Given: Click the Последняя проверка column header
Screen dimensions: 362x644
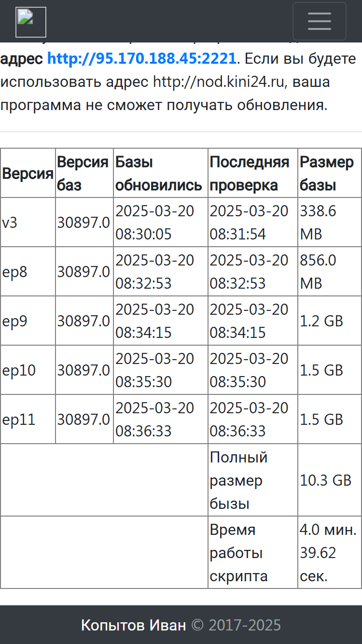Looking at the screenshot, I should click(253, 173).
